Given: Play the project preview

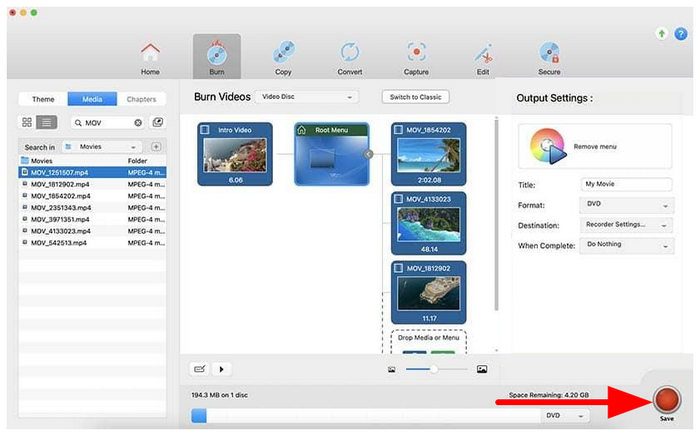Looking at the screenshot, I should tap(221, 369).
